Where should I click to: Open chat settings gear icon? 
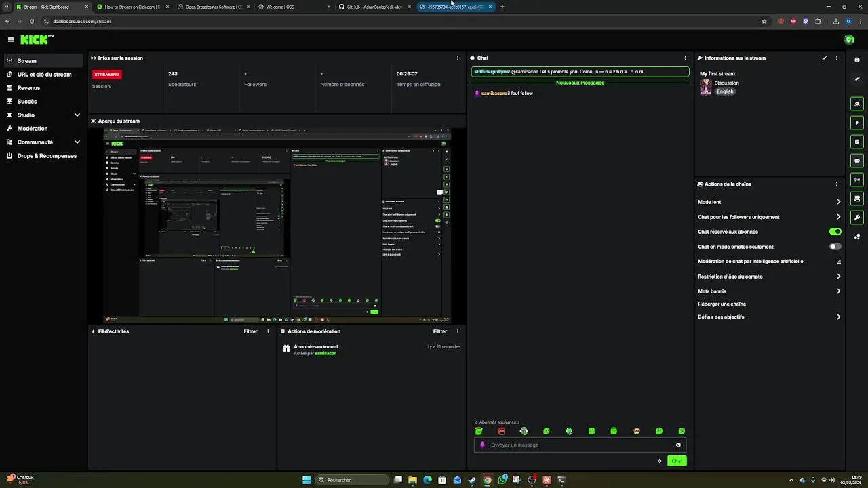(x=659, y=461)
